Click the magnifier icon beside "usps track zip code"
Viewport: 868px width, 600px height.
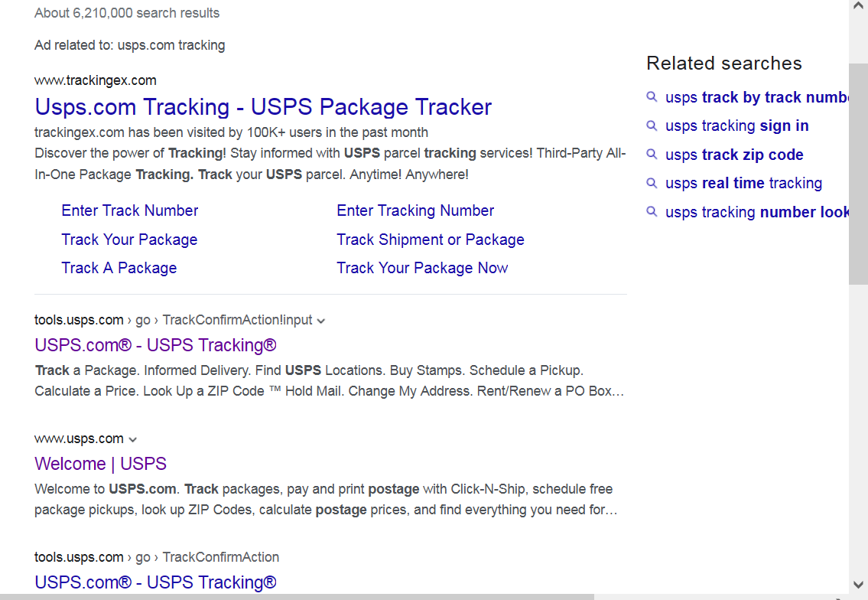tap(652, 155)
